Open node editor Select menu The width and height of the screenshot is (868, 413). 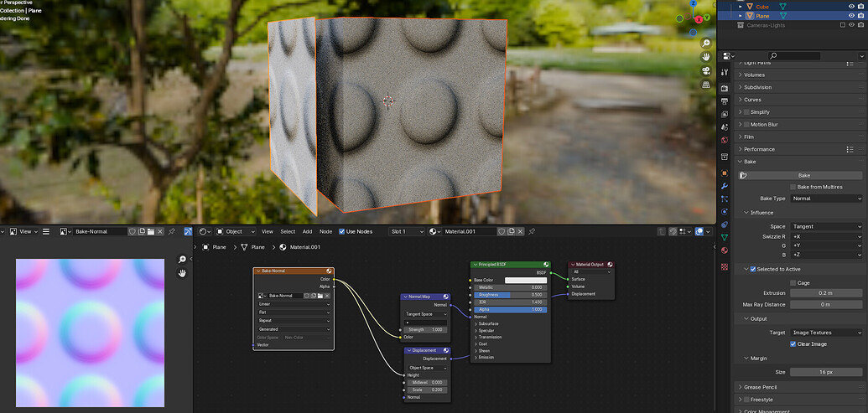288,232
